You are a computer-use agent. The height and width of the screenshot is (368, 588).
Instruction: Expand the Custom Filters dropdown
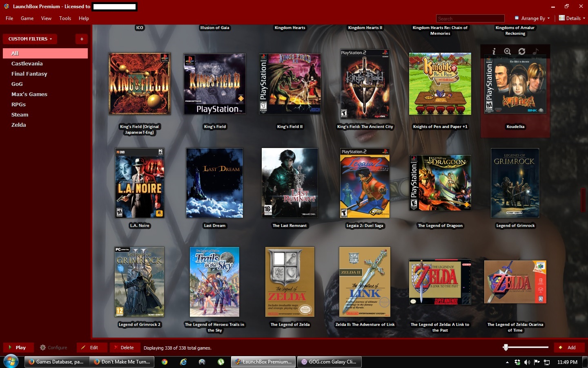point(30,39)
